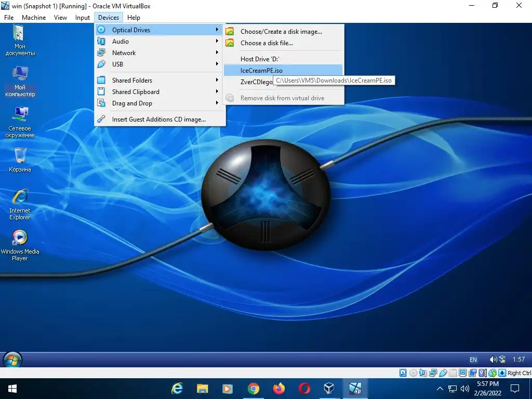This screenshot has width=532, height=399.
Task: Select Optical Drives in the Devices menu
Action: tap(159, 30)
